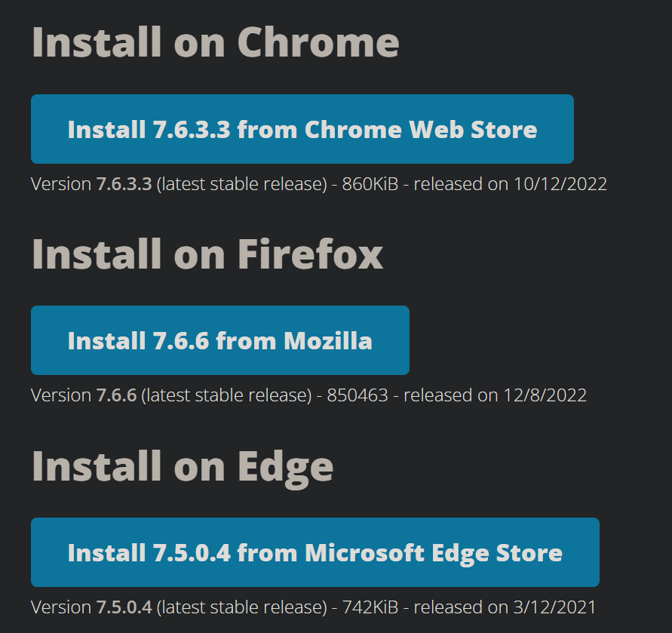672x633 pixels.
Task: Click the Install on Firefox heading
Action: [207, 254]
